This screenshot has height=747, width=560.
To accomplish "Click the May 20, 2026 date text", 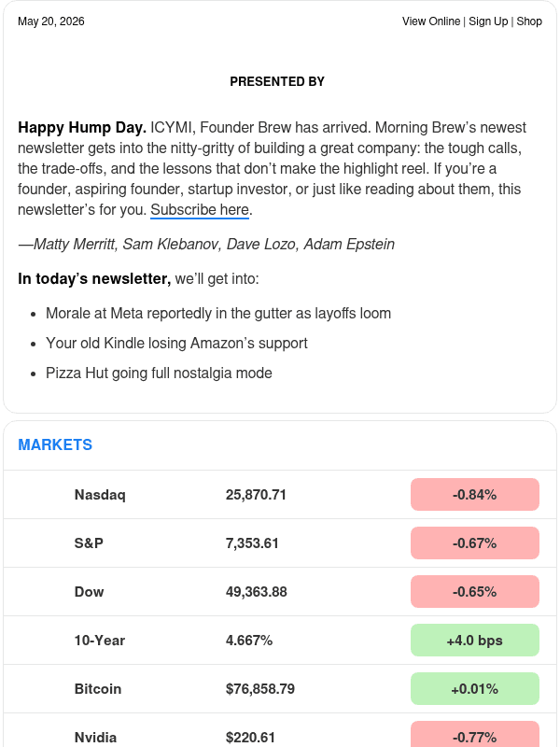I will tap(51, 21).
